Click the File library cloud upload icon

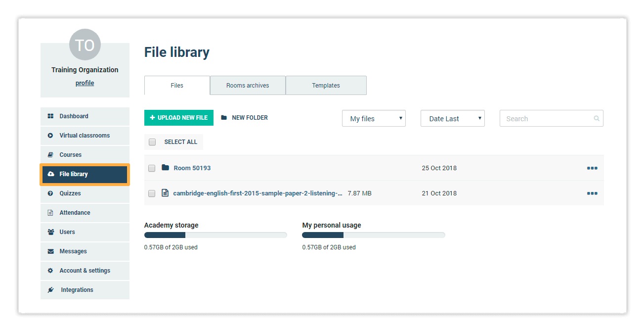[51, 174]
